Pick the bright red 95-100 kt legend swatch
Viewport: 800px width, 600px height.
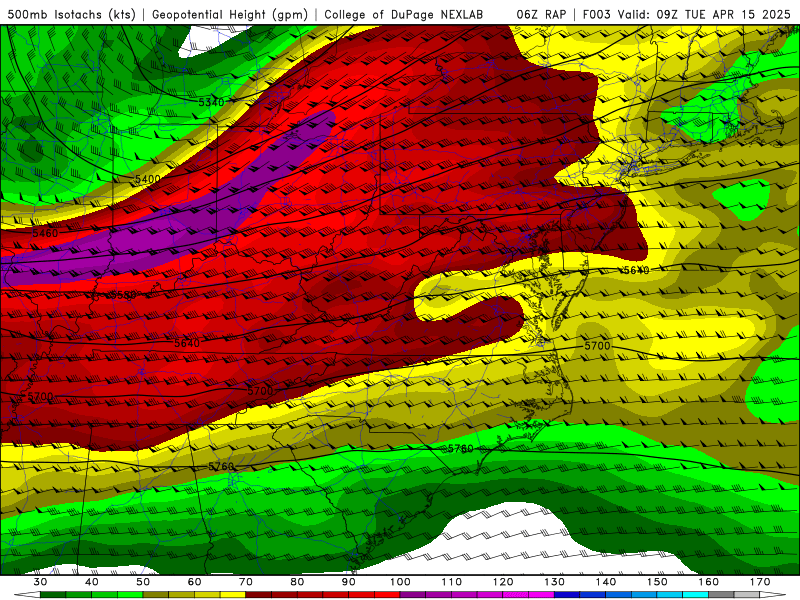pos(387,595)
